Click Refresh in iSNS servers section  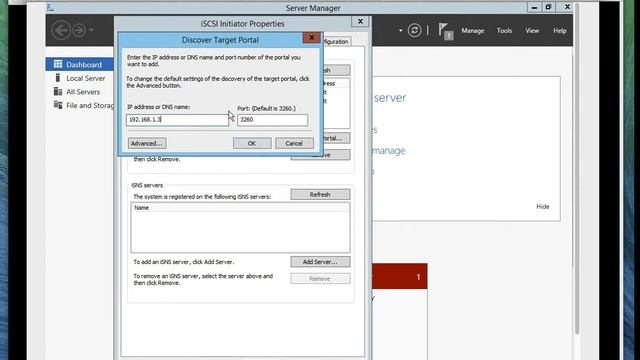pyautogui.click(x=320, y=195)
